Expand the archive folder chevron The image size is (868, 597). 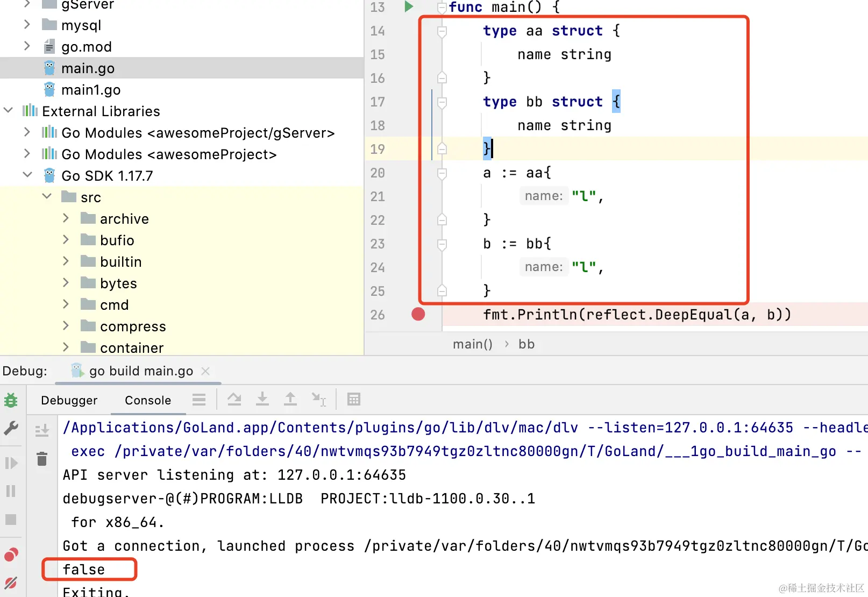pos(66,218)
